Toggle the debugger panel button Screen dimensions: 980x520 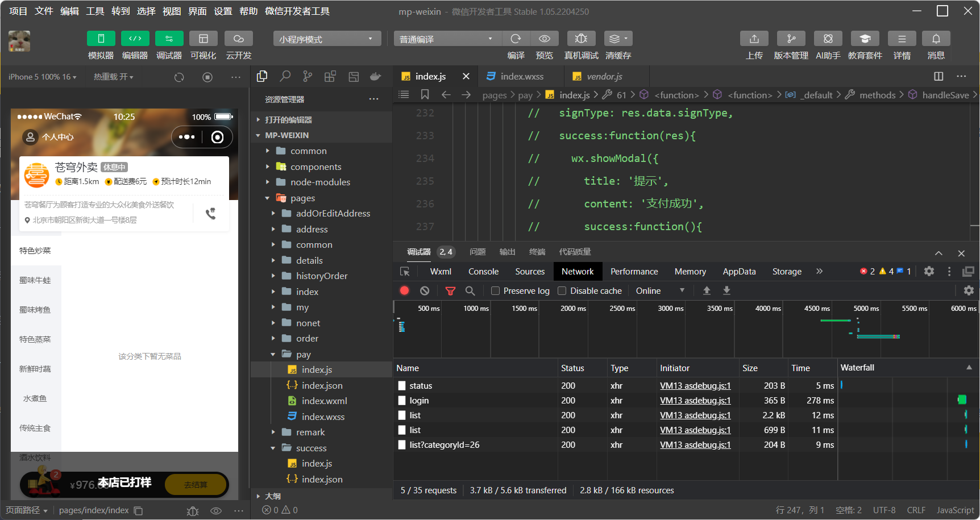point(169,39)
